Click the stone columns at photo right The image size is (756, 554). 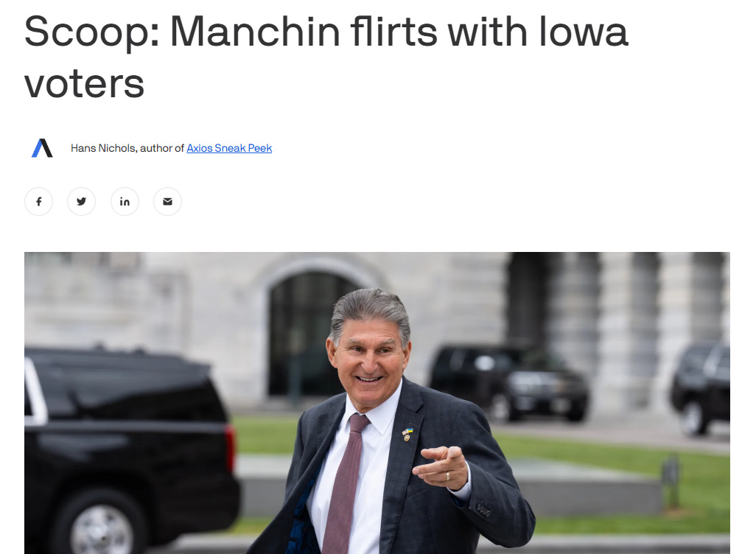tap(641, 333)
